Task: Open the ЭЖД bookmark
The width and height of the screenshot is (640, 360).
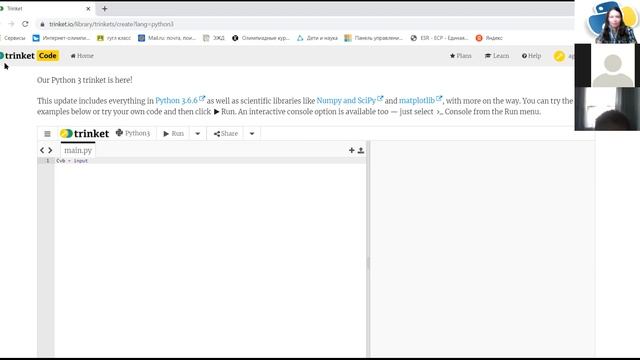Action: tap(214, 38)
